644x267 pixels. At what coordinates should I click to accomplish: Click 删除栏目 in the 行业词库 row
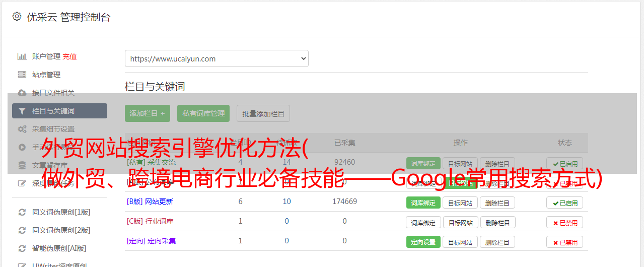coord(497,222)
